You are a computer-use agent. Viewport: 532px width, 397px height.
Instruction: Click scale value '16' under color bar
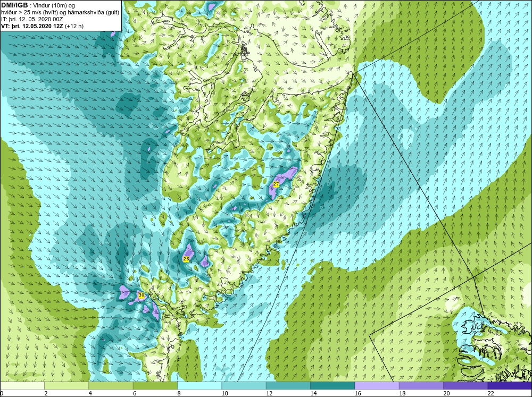click(x=358, y=393)
